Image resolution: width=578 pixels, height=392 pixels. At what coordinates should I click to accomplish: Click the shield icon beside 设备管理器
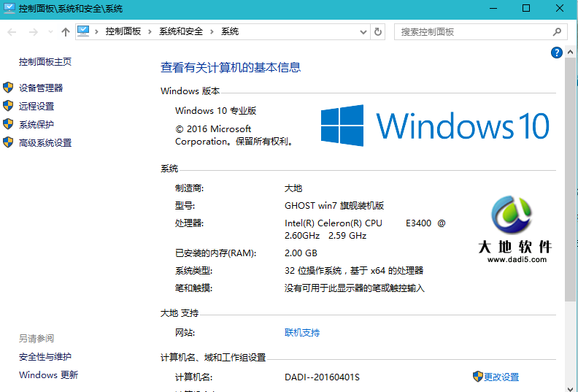click(8, 88)
